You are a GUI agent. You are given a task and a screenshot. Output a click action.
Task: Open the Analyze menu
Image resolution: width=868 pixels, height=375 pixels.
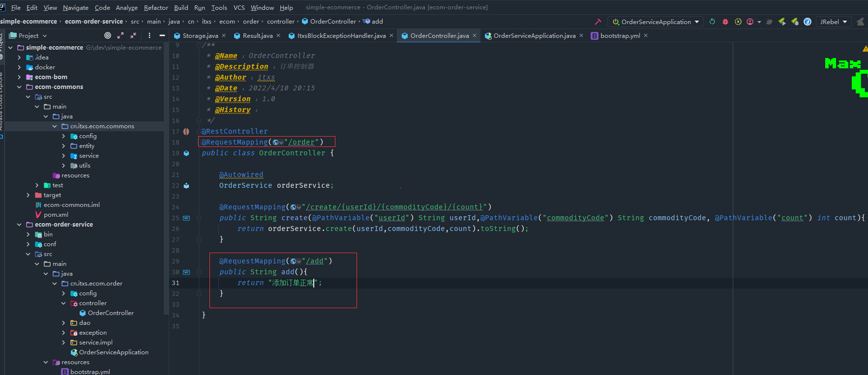[126, 7]
